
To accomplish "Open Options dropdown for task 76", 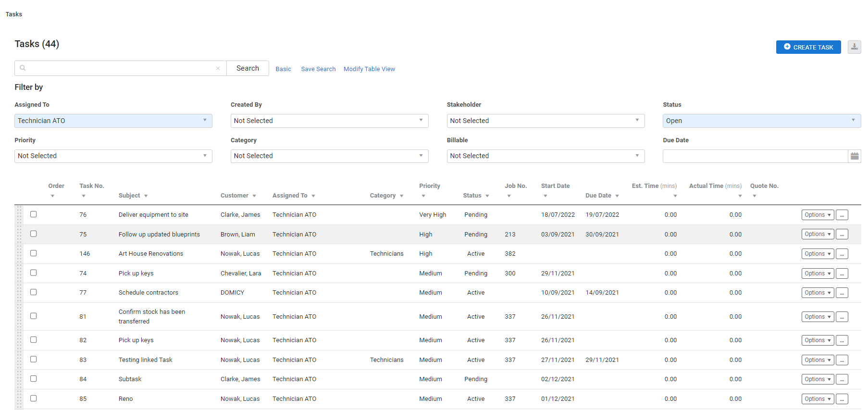I will click(818, 215).
